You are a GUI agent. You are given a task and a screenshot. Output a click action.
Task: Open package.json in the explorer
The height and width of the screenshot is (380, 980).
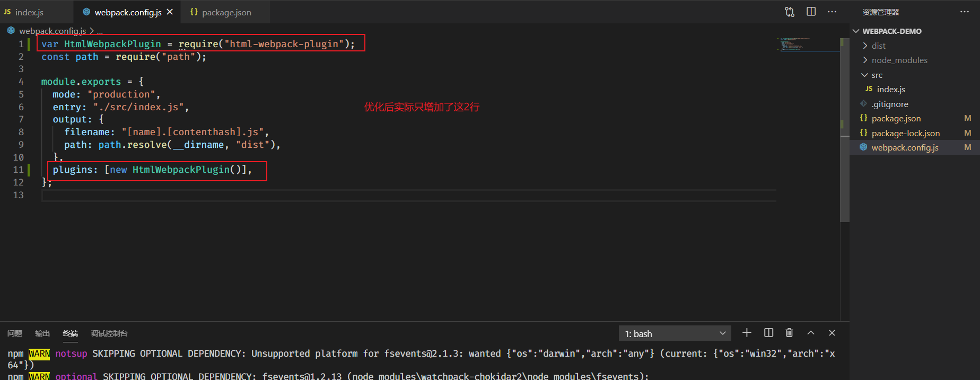(x=915, y=119)
